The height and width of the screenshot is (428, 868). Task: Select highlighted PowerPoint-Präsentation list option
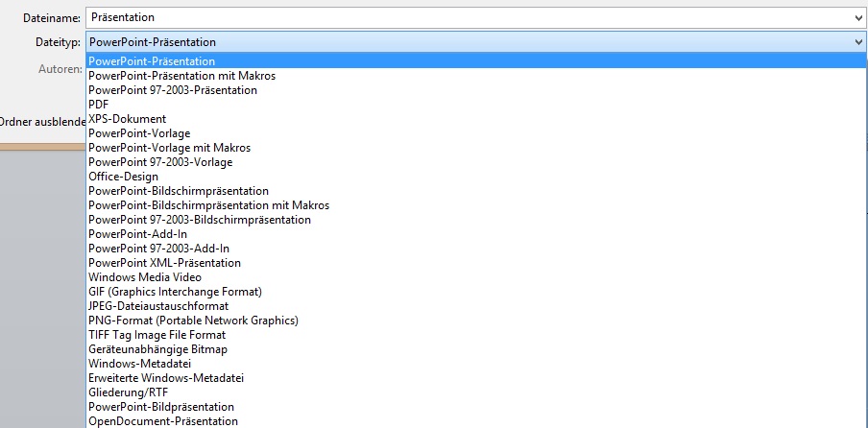476,60
